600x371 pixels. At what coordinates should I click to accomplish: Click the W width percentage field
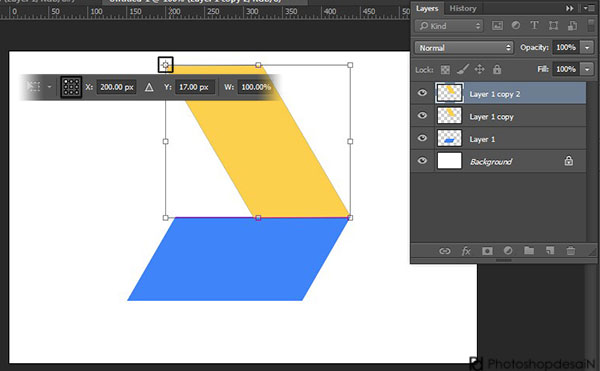pyautogui.click(x=256, y=87)
